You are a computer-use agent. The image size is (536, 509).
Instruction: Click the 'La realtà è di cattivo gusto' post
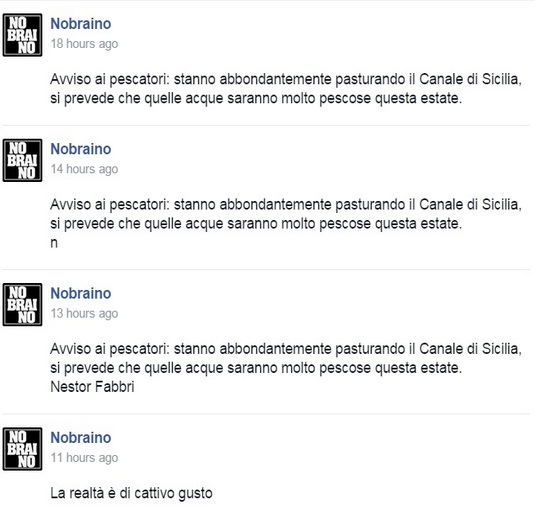coord(131,493)
